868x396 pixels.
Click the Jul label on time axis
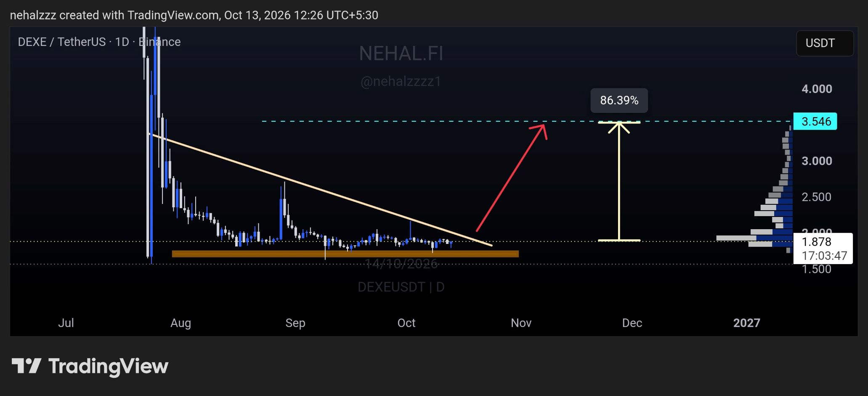pos(66,323)
